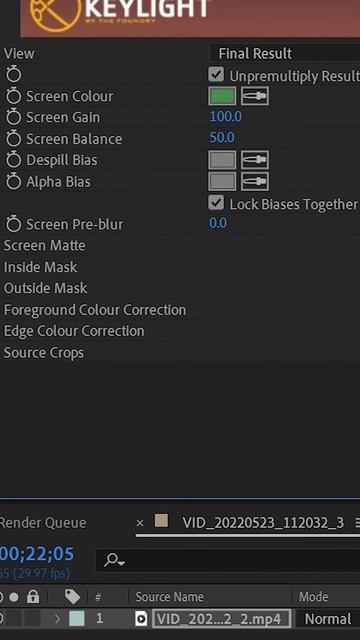Select the Alpha Bias eyedropper tool
The image size is (360, 640).
(255, 181)
